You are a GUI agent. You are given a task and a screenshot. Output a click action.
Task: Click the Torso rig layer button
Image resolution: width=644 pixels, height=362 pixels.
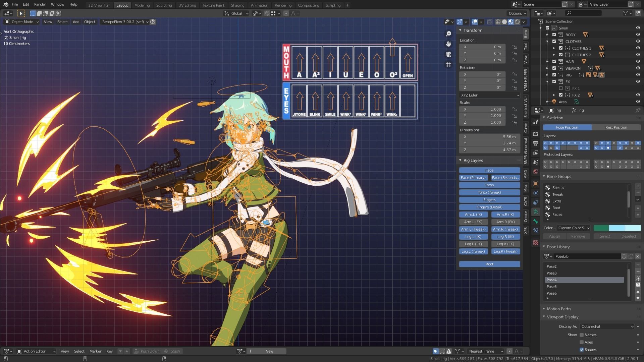point(489,185)
